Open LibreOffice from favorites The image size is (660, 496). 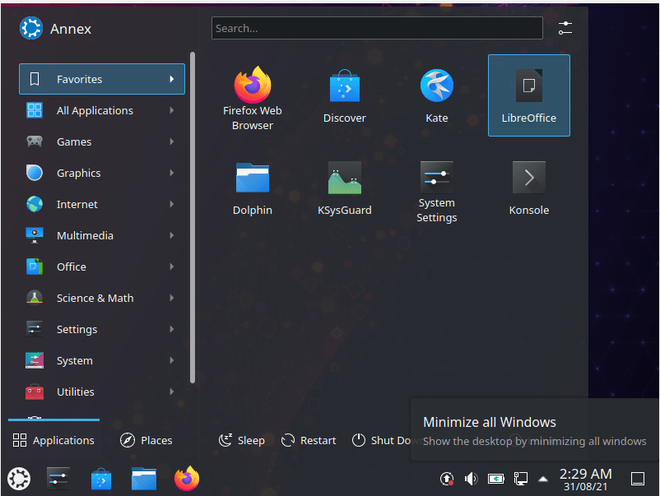tap(529, 95)
